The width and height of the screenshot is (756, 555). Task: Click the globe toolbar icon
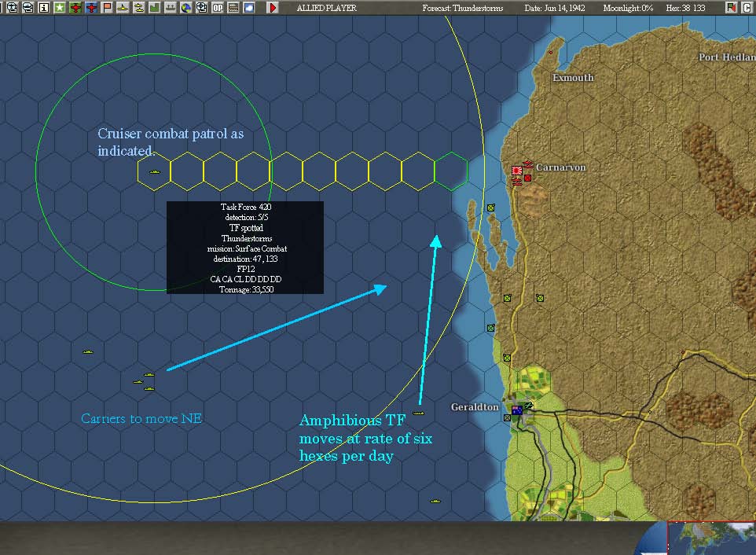tap(185, 8)
